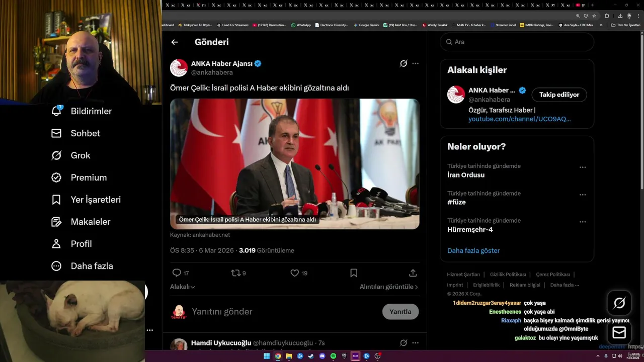Open Chrome extensions puzzle icon
This screenshot has width=644, height=362.
[x=607, y=16]
